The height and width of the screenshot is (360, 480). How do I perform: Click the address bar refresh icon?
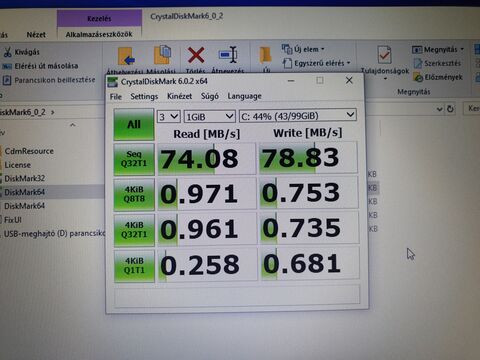click(x=450, y=109)
